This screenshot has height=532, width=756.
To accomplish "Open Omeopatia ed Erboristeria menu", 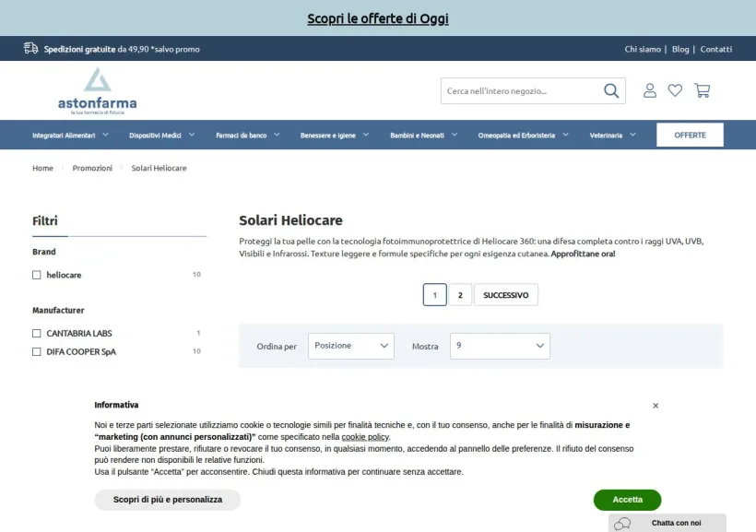I will pyautogui.click(x=516, y=136).
